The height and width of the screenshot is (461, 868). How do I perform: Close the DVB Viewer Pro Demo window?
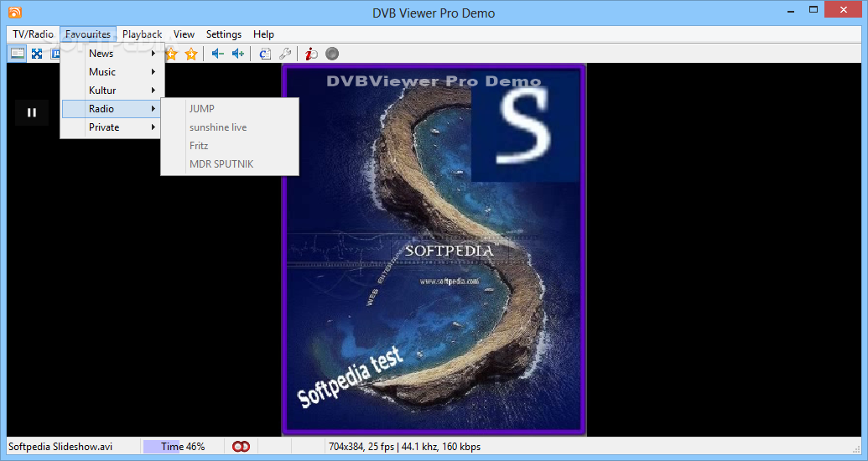844,10
